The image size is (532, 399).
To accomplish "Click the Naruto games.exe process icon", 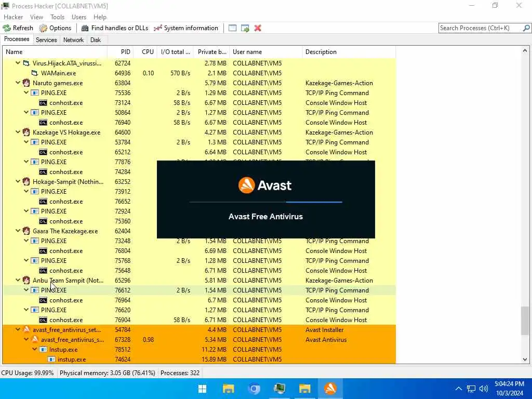I will tap(26, 83).
